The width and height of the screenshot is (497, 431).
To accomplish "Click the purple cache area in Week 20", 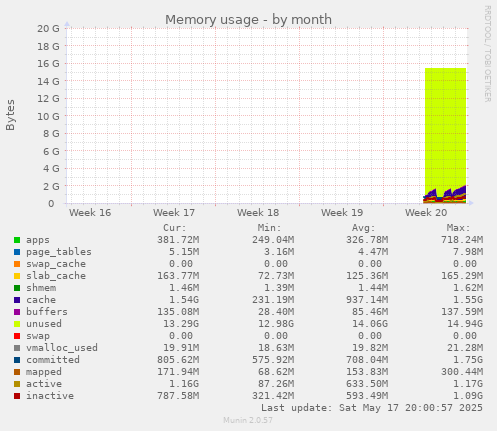I will [x=461, y=191].
